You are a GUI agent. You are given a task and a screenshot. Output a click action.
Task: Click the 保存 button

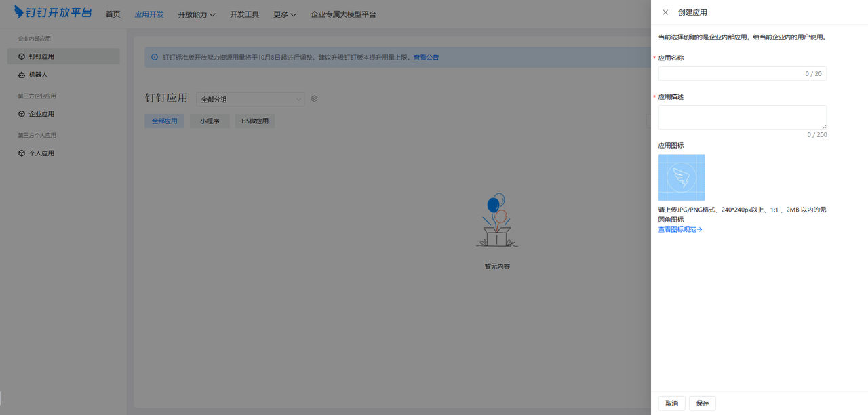click(703, 403)
